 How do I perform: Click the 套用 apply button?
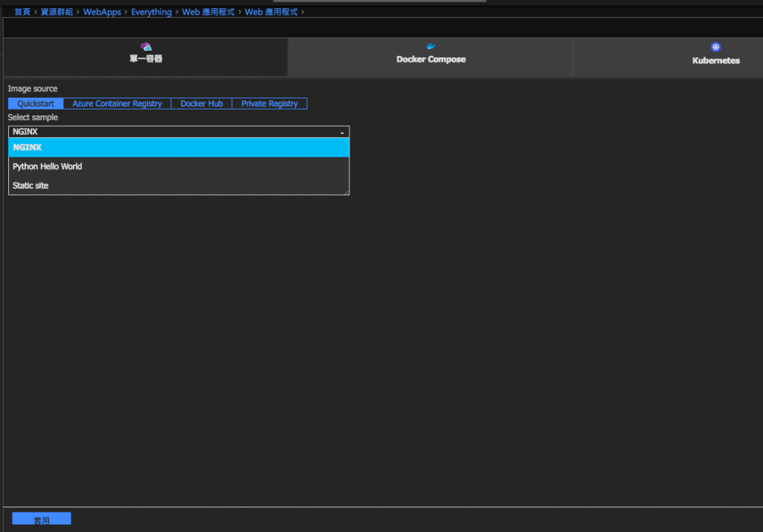click(42, 519)
